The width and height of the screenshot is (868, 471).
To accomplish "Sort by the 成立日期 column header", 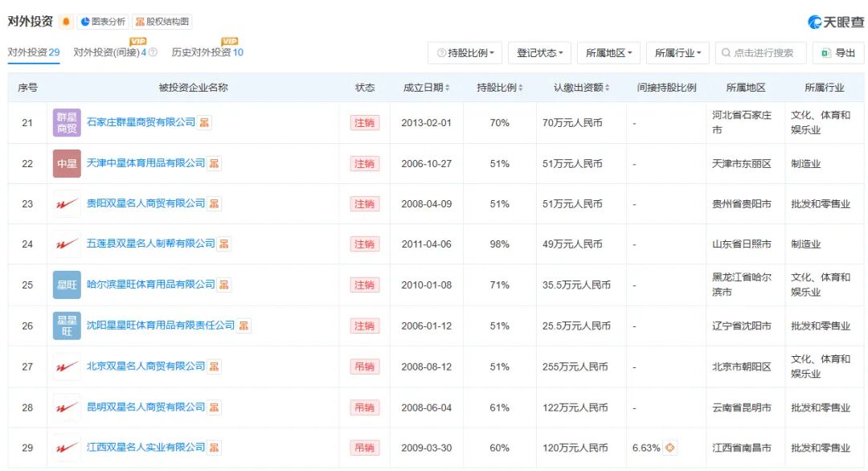I will (x=426, y=88).
